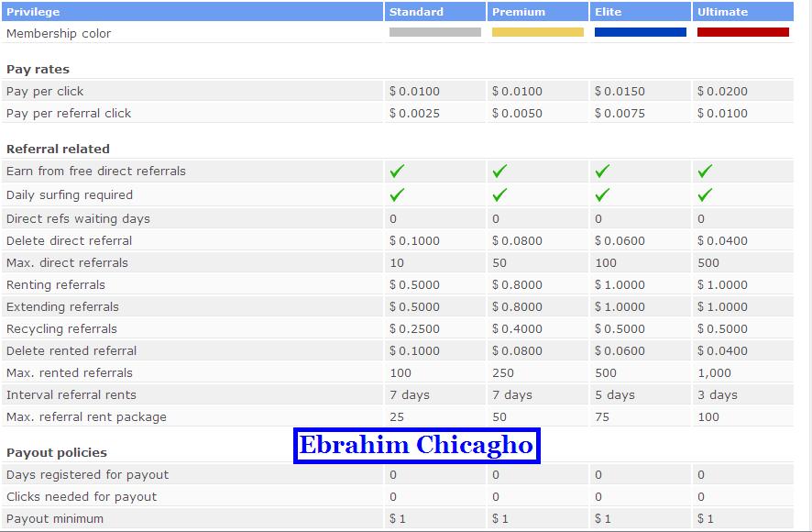Screen dimensions: 812x532
Task: Click the Pay rates section heading
Action: pos(38,70)
